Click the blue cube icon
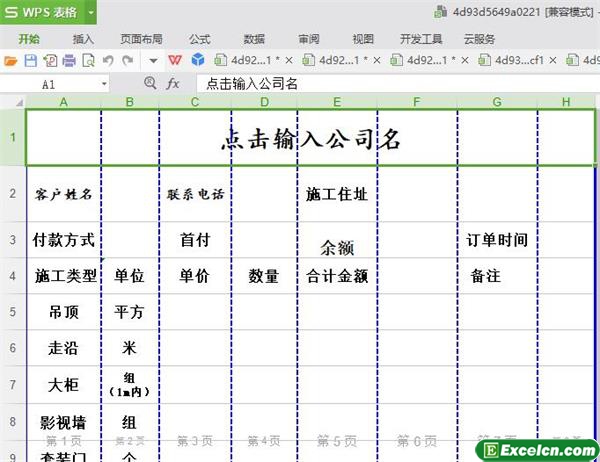600x462 pixels. (197, 61)
